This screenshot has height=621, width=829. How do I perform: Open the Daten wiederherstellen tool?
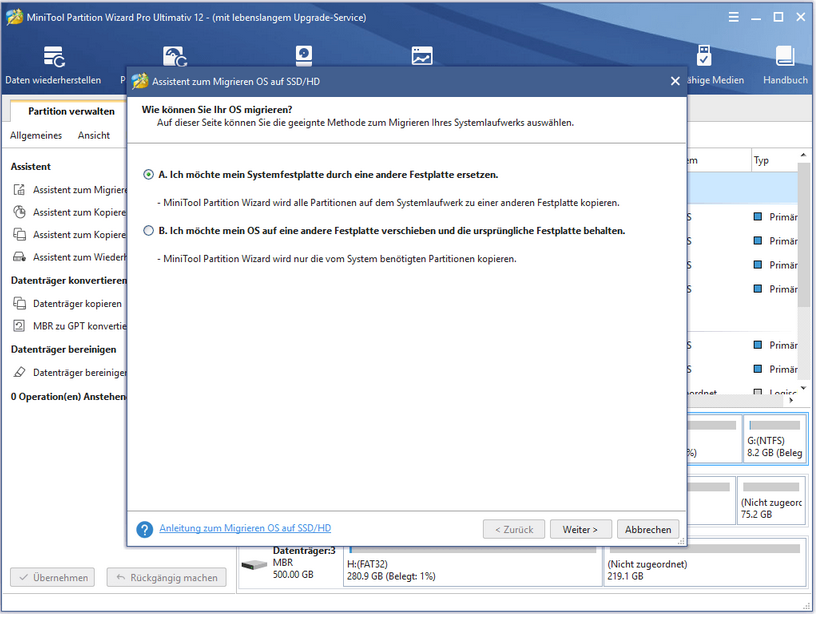[54, 66]
